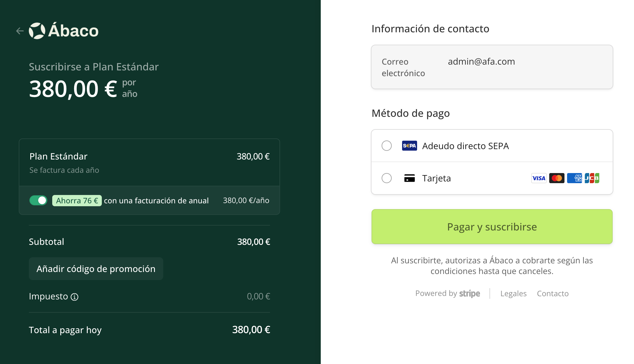The height and width of the screenshot is (364, 634).
Task: Click the black card icon beside Tarjeta
Action: click(409, 178)
